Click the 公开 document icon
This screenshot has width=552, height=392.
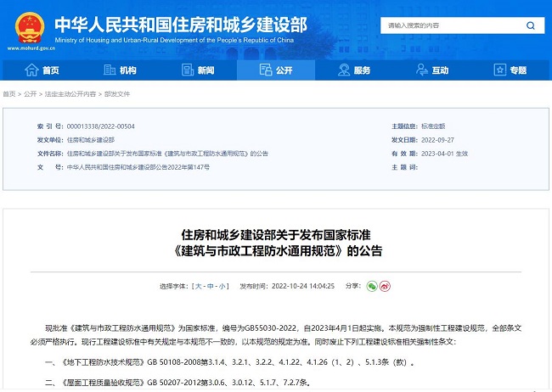[266, 70]
